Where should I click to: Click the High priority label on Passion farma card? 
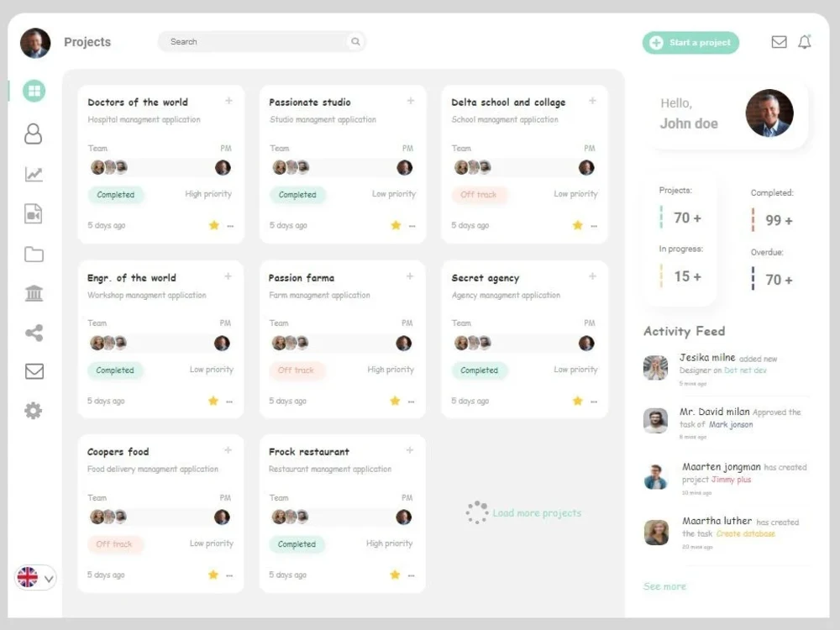point(391,369)
